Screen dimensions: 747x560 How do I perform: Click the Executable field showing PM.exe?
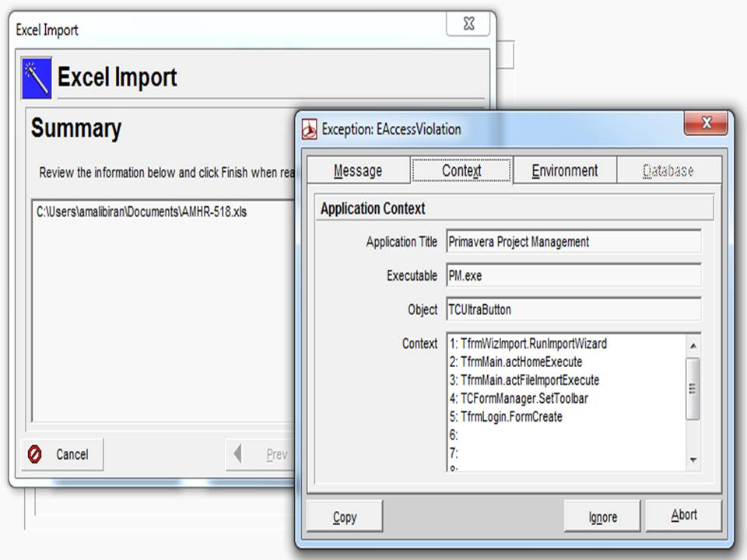(x=573, y=275)
